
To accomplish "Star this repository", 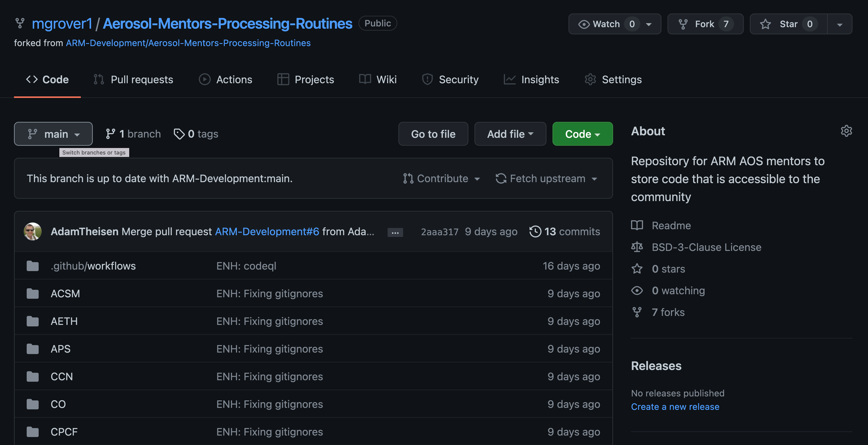I will click(788, 24).
